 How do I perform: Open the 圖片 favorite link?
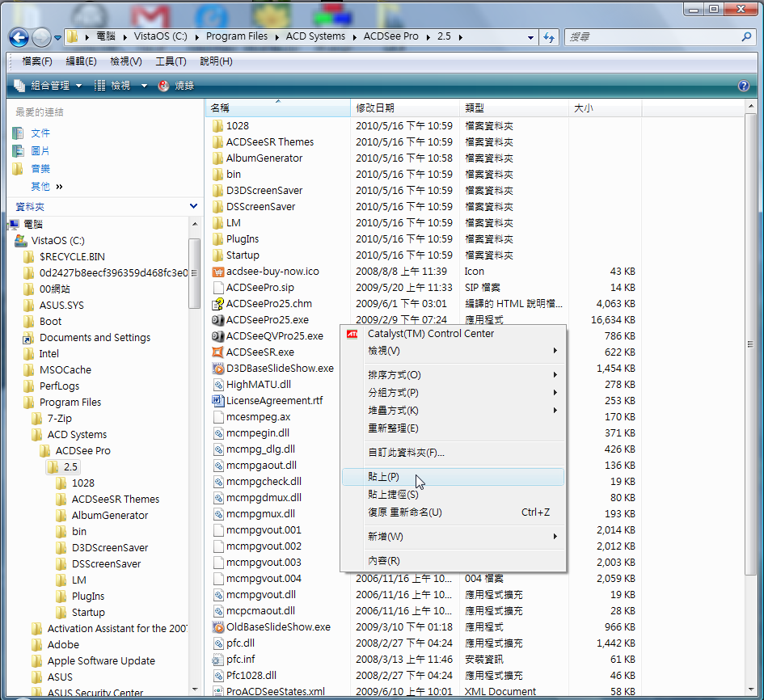[x=40, y=151]
